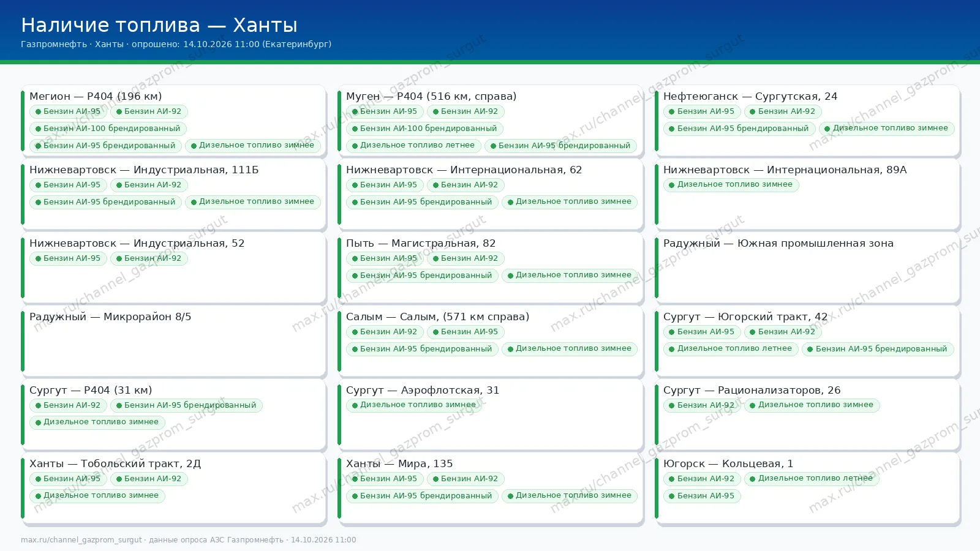The height and width of the screenshot is (551, 980).
Task: Click the title "Сургут — Аэрофлотская, 31"
Action: point(423,390)
